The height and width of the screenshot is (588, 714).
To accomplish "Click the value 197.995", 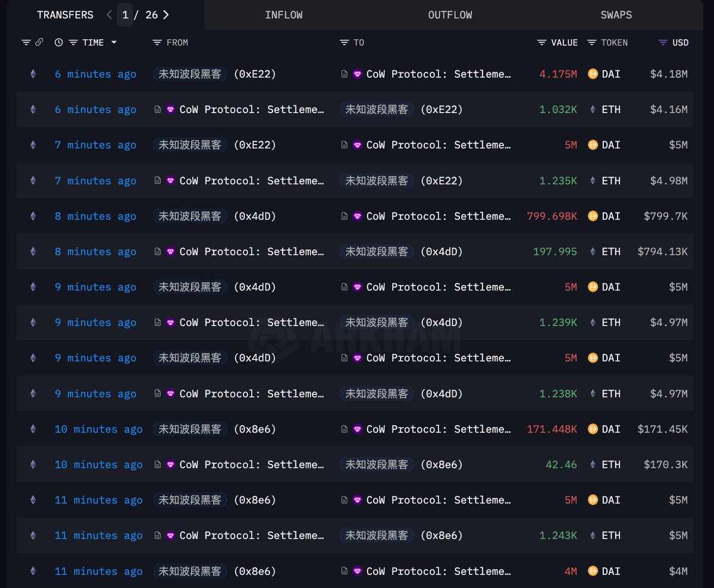I will pos(555,251).
